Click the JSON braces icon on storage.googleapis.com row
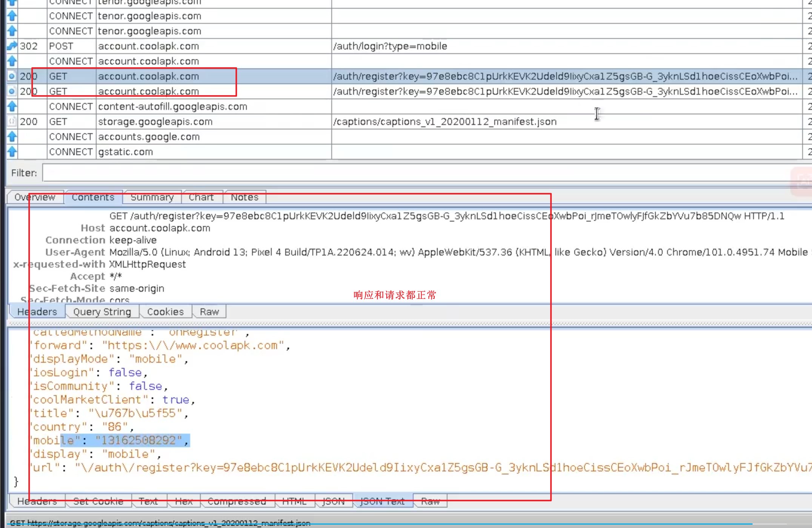Image resolution: width=812 pixels, height=528 pixels. pyautogui.click(x=12, y=121)
